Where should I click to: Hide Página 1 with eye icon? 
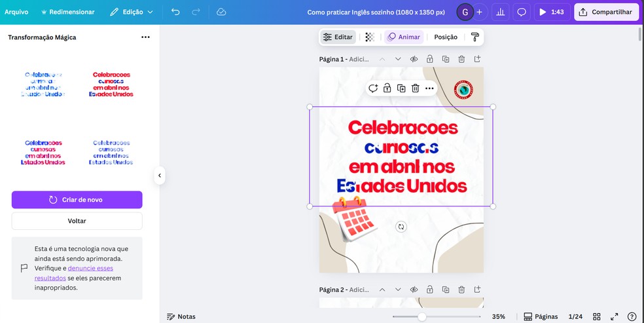[x=414, y=59]
